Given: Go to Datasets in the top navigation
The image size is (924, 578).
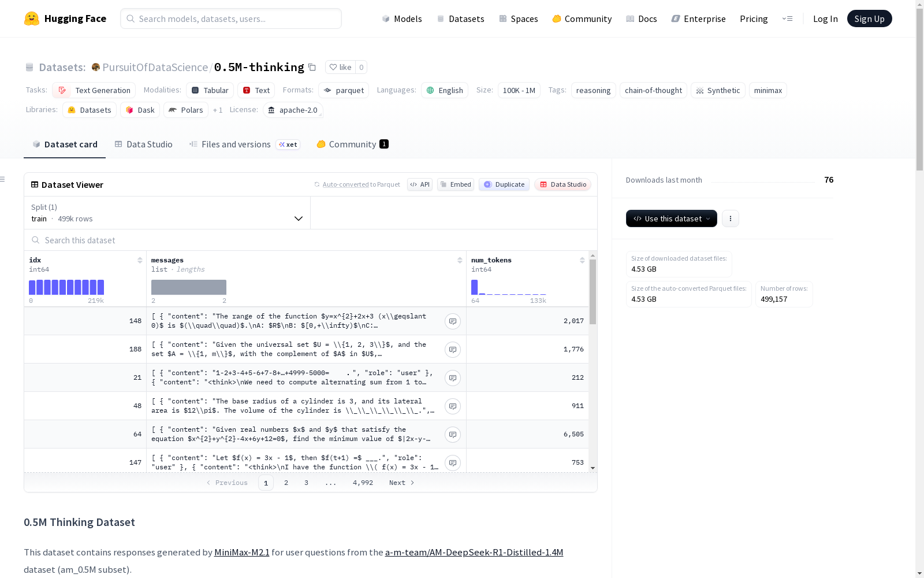Looking at the screenshot, I should click(x=461, y=18).
